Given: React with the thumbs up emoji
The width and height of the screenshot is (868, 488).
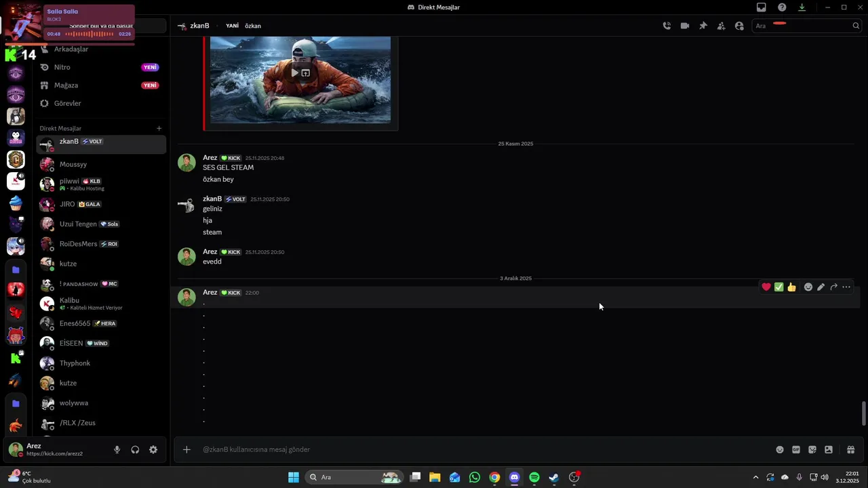Looking at the screenshot, I should (x=791, y=287).
